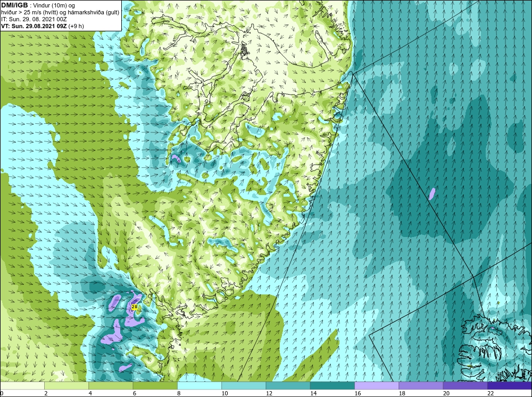Select the 20–22 m/s violet legend swatch

(465, 386)
